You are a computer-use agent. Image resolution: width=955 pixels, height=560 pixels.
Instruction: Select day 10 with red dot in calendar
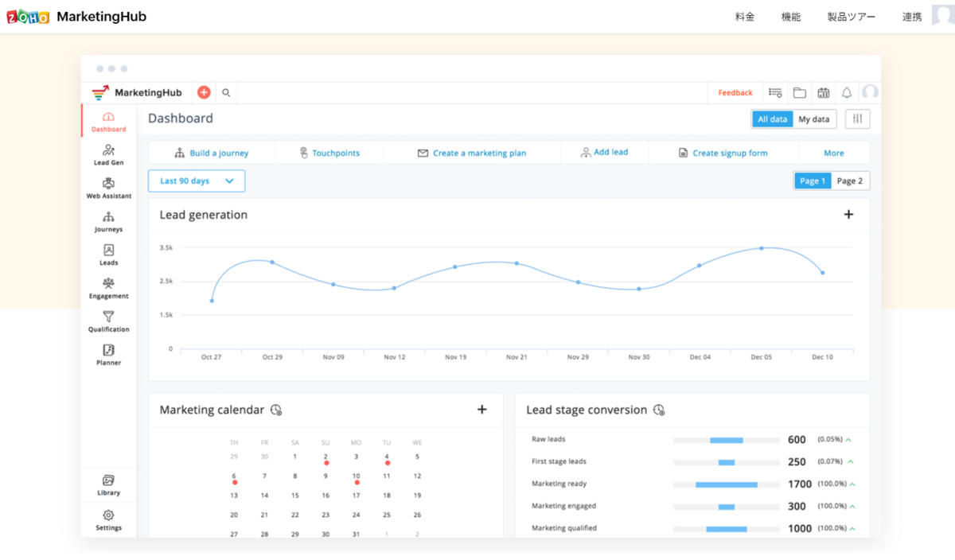click(x=356, y=477)
